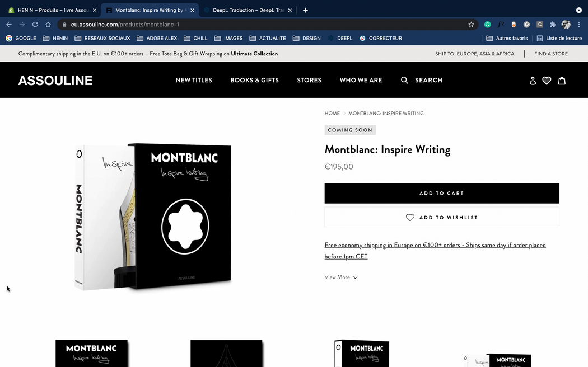Open the DEEPL bookmark
588x367 pixels.
pos(340,38)
